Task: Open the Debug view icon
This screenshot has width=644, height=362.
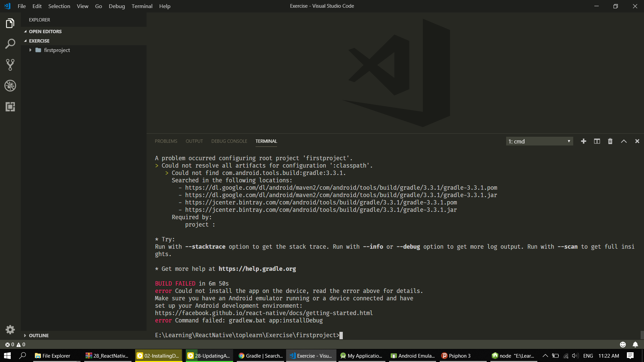Action: pos(10,86)
